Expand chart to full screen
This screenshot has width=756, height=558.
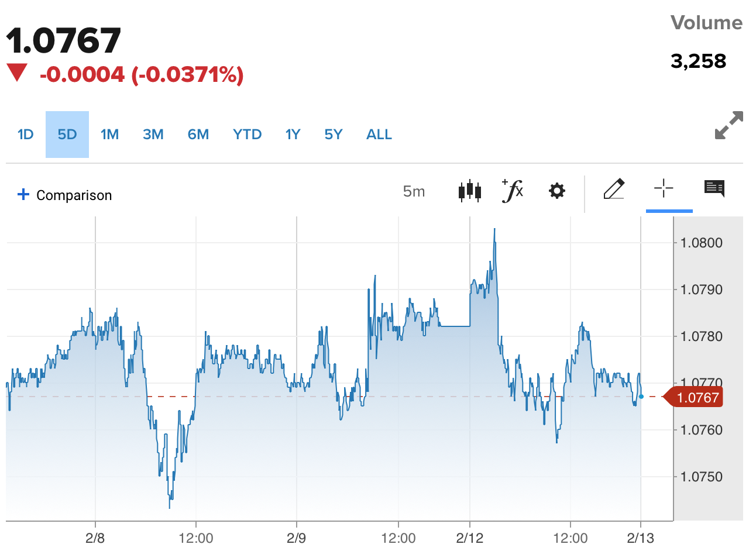(728, 125)
